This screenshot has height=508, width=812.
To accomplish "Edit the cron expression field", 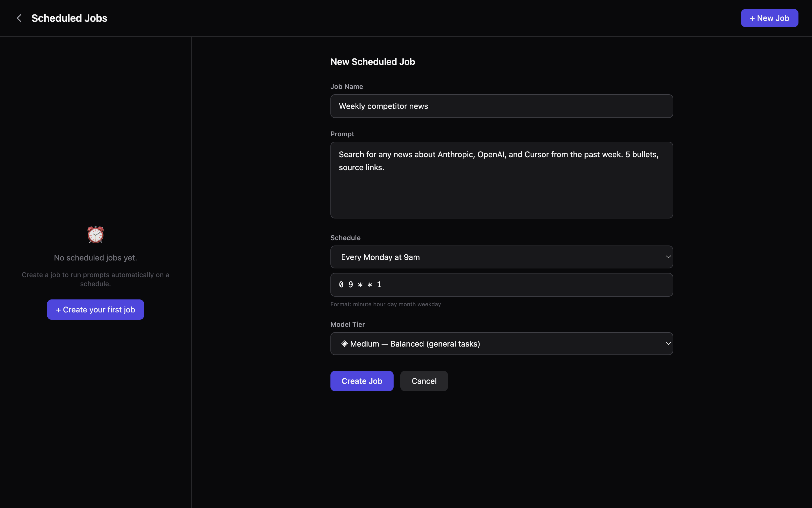I will (501, 284).
